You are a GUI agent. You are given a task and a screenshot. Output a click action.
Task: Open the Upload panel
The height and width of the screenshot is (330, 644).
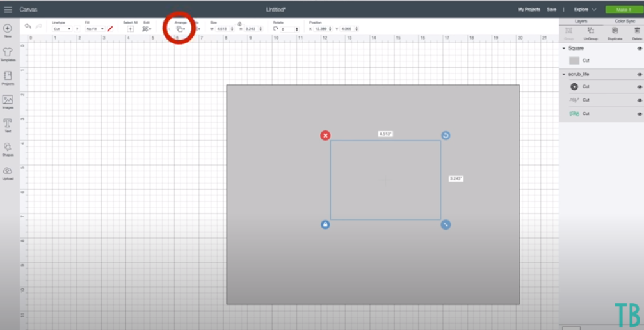(8, 173)
